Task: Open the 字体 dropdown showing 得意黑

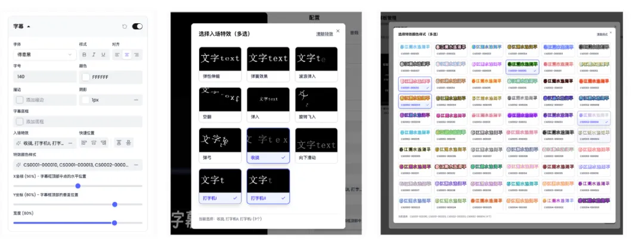Action: pyautogui.click(x=45, y=55)
